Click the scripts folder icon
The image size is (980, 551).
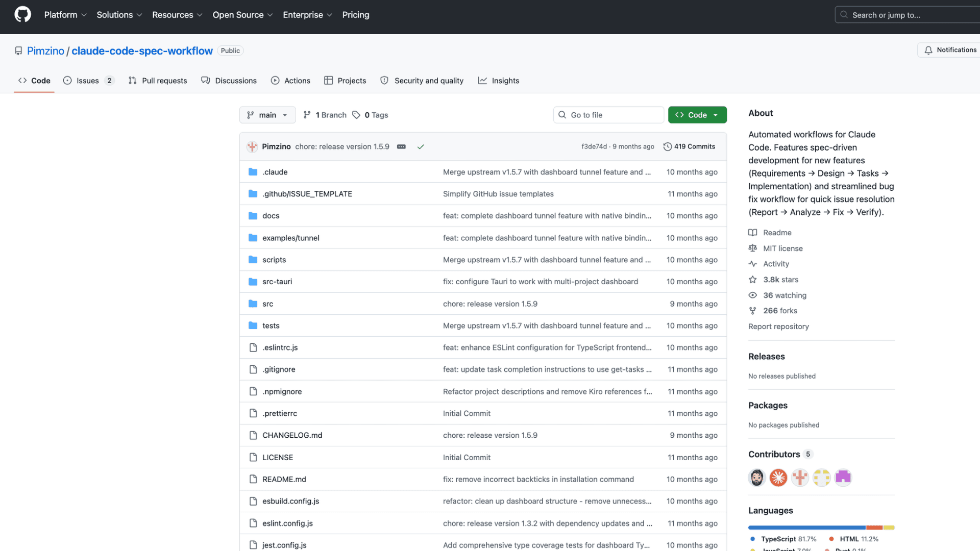pos(253,260)
